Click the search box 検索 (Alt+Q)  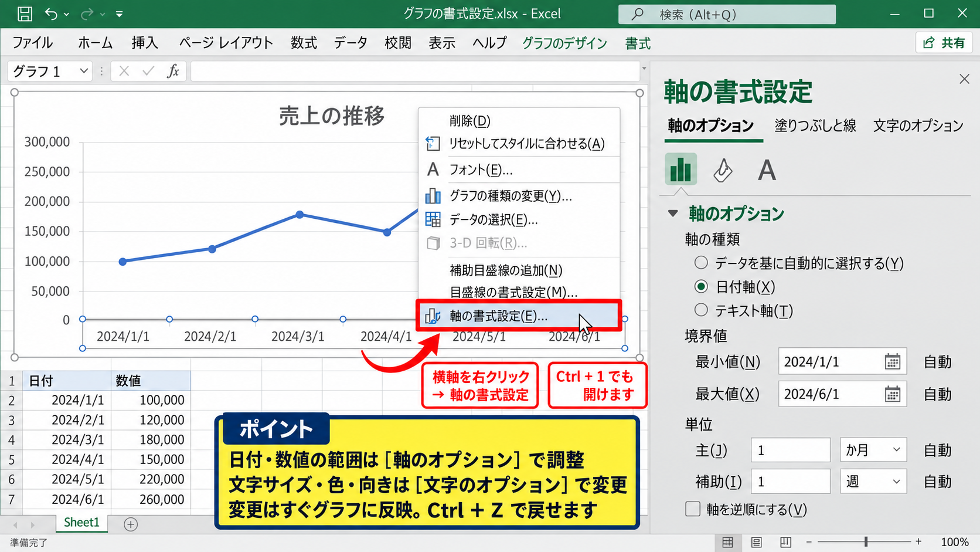[727, 14]
